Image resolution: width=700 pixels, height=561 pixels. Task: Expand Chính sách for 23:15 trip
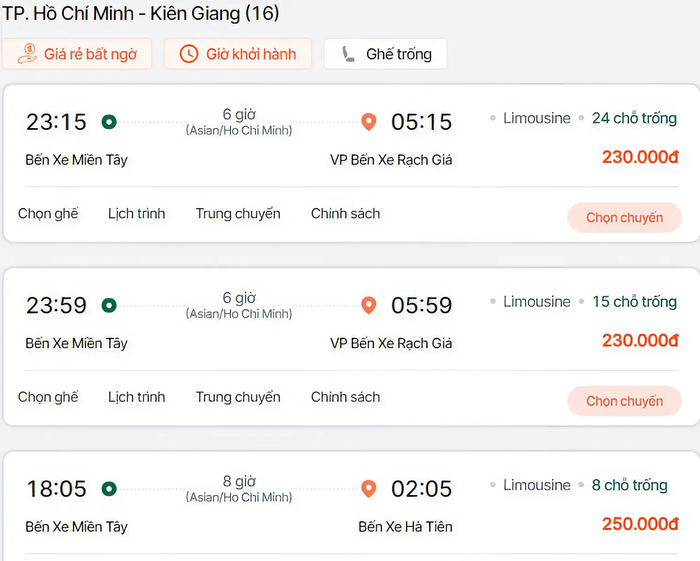(x=345, y=213)
